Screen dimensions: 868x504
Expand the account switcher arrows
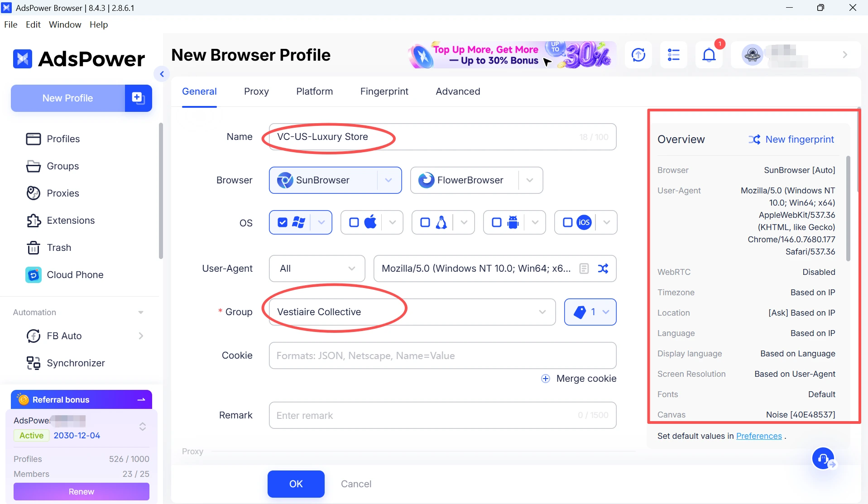(143, 427)
